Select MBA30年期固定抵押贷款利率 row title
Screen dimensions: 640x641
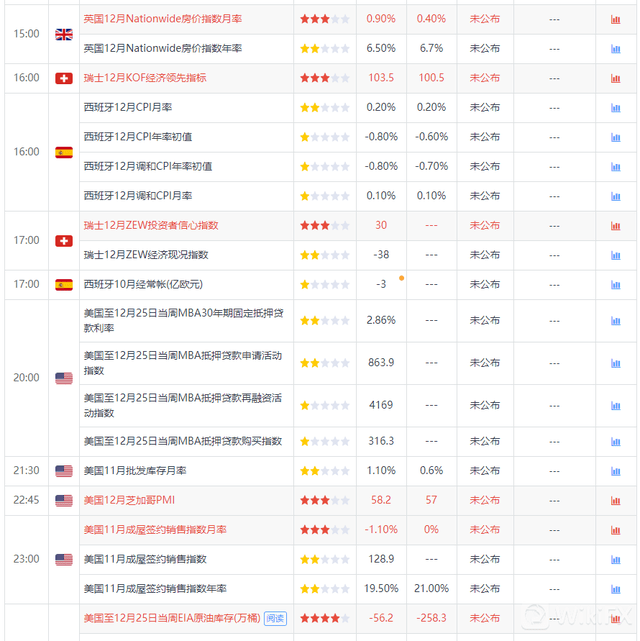(x=183, y=320)
